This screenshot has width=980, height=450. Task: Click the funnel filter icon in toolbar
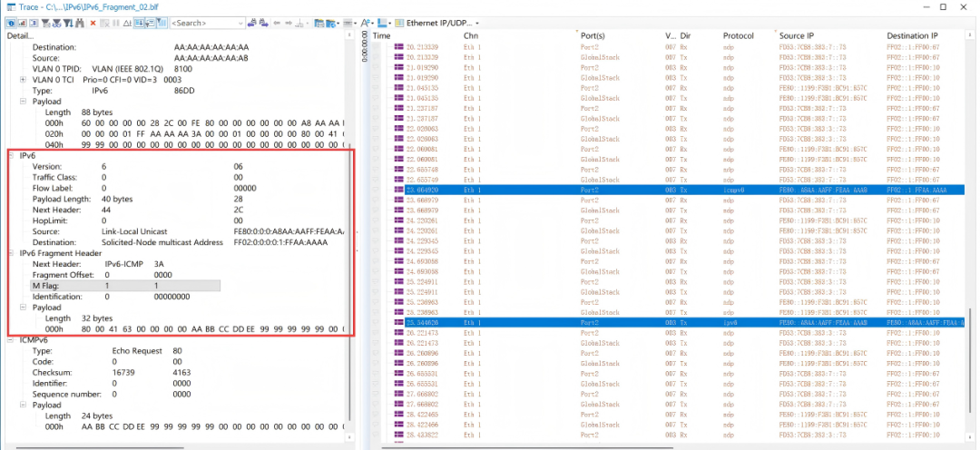(x=45, y=23)
